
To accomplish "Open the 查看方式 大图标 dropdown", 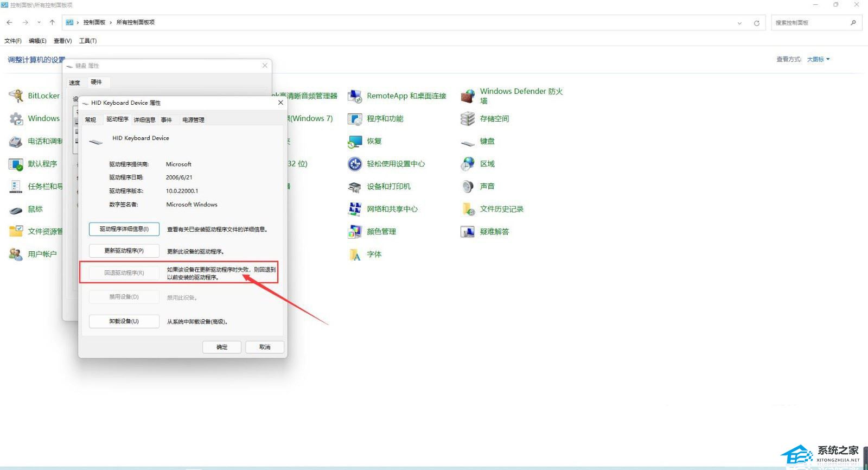I will pyautogui.click(x=819, y=59).
